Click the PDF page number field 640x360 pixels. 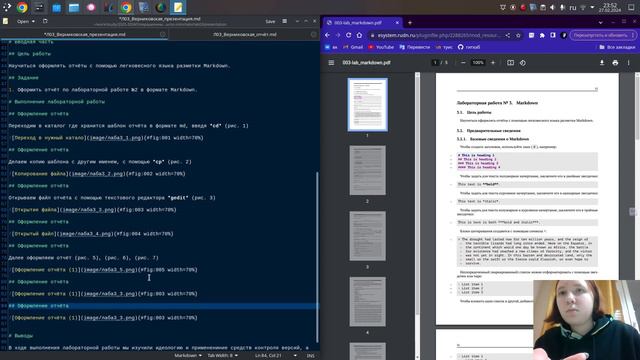point(435,63)
